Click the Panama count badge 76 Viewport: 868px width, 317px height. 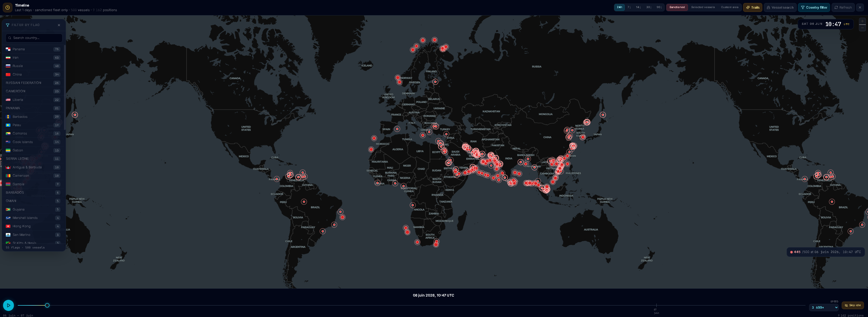click(57, 49)
